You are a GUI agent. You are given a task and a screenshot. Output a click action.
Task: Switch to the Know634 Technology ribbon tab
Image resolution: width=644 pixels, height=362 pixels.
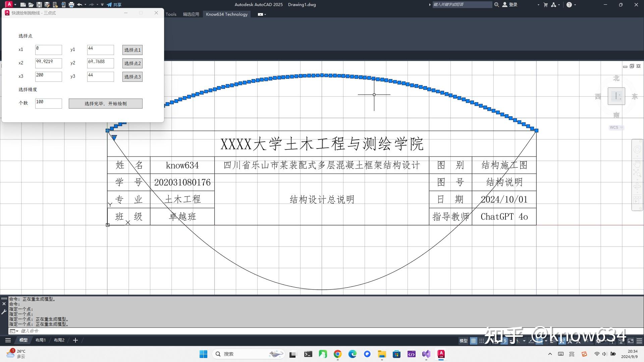227,14
